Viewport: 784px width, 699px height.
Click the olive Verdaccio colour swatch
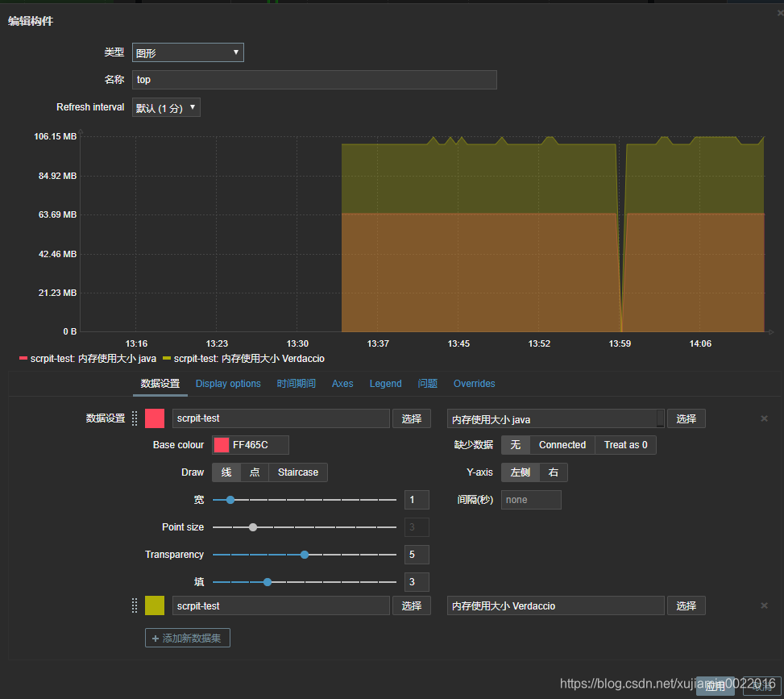click(x=155, y=605)
